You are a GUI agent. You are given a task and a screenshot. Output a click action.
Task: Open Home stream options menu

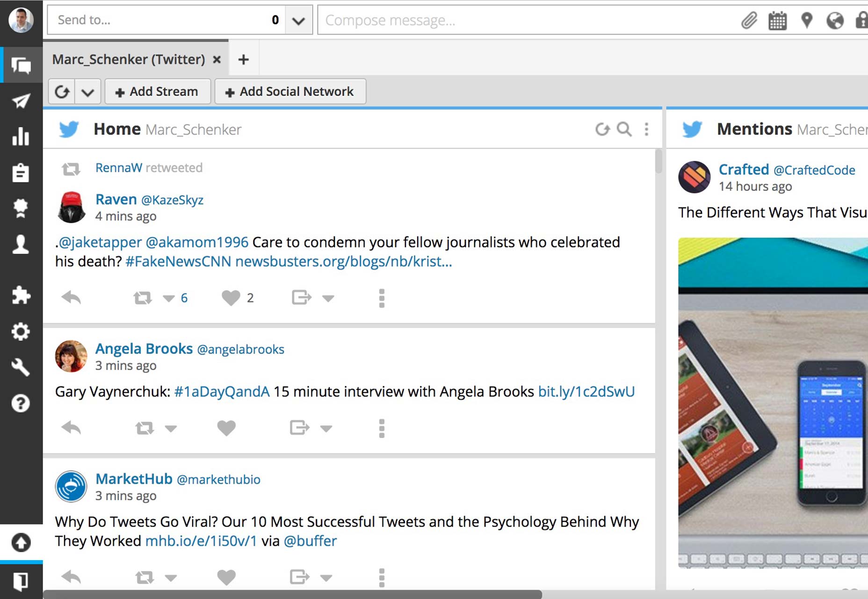point(646,129)
